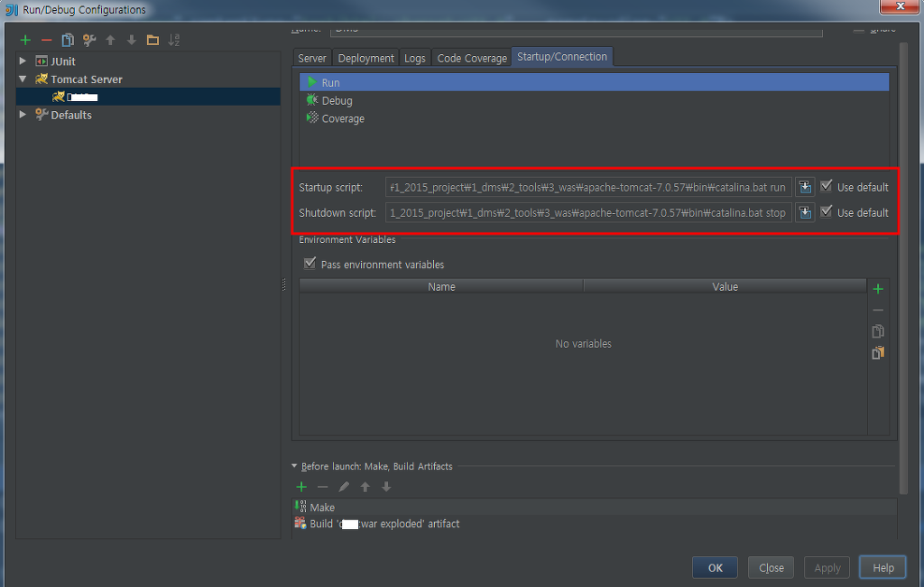Image resolution: width=924 pixels, height=587 pixels.
Task: Remove before launch task minus icon
Action: tap(322, 487)
